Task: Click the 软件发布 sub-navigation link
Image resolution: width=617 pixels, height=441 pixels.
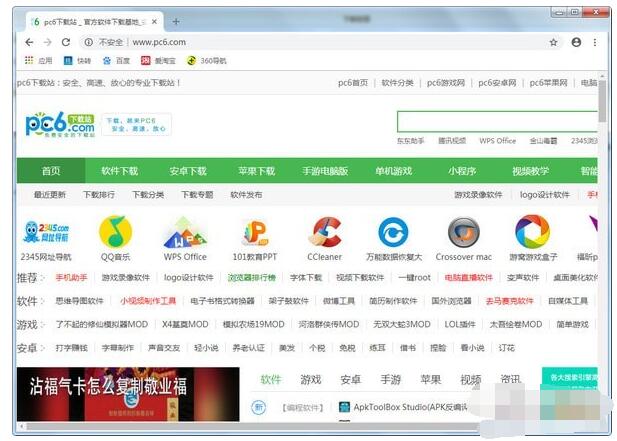Action: pos(246,195)
